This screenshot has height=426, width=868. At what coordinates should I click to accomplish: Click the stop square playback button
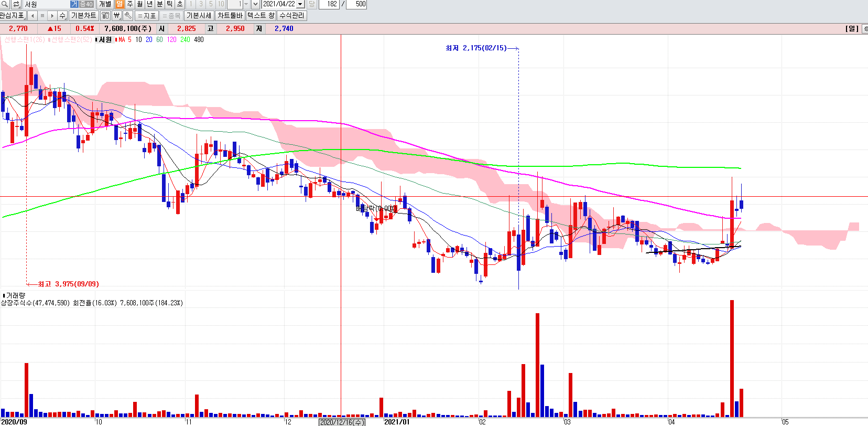(42, 16)
